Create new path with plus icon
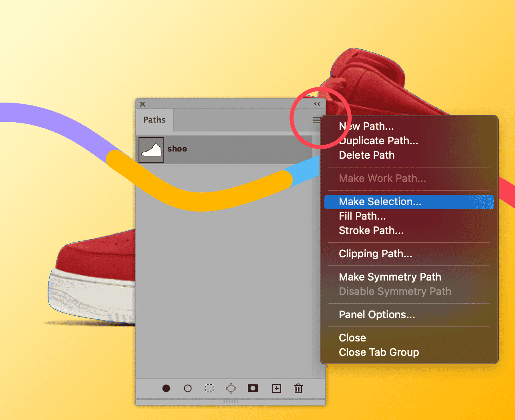Screen dimensions: 515x420 (277, 388)
